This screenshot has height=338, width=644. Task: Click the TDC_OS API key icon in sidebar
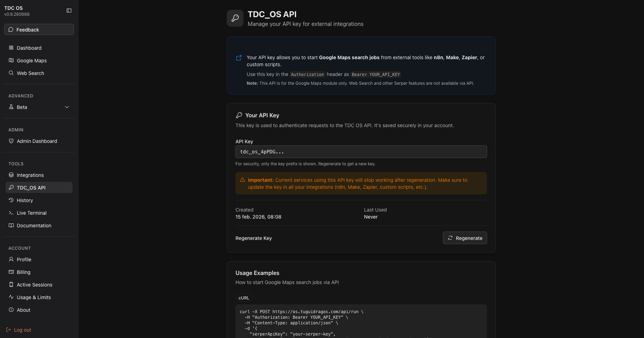coord(11,187)
